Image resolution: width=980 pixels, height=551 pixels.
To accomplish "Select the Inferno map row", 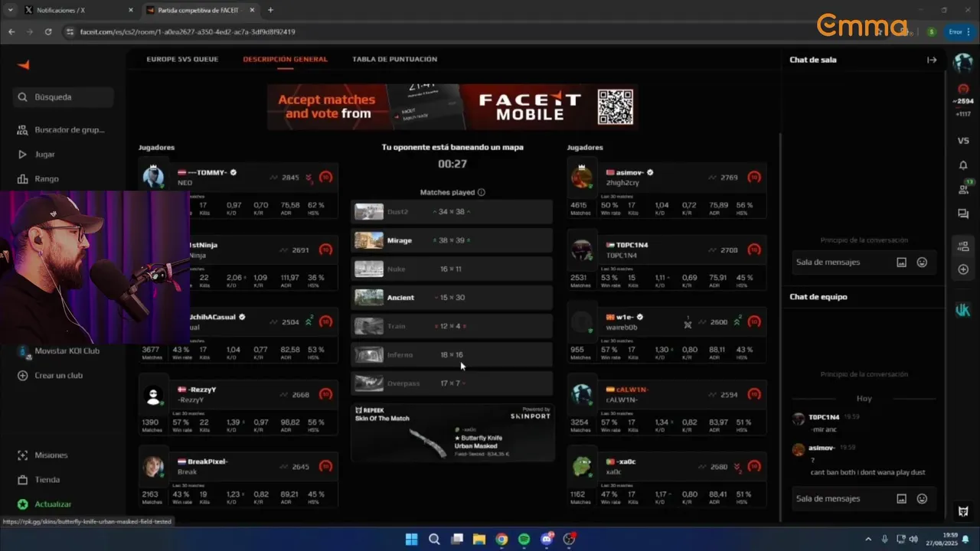I will coord(452,355).
